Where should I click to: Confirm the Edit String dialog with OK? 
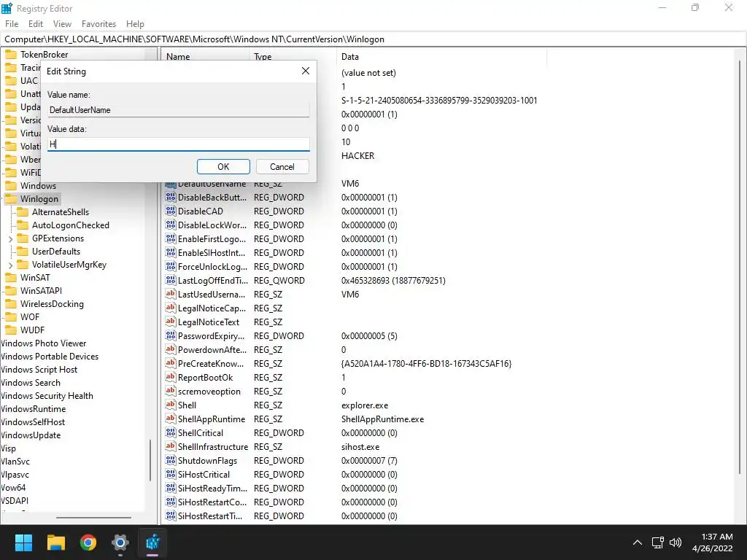223,167
